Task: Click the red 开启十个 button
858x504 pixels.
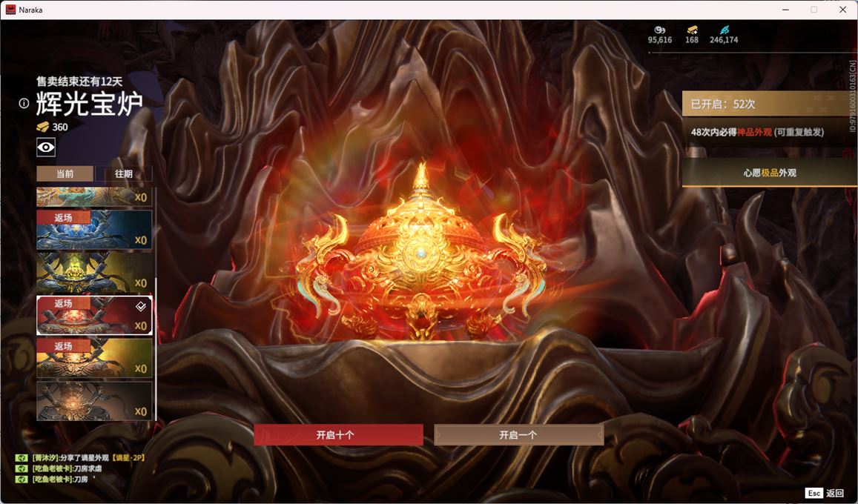Action: point(338,435)
